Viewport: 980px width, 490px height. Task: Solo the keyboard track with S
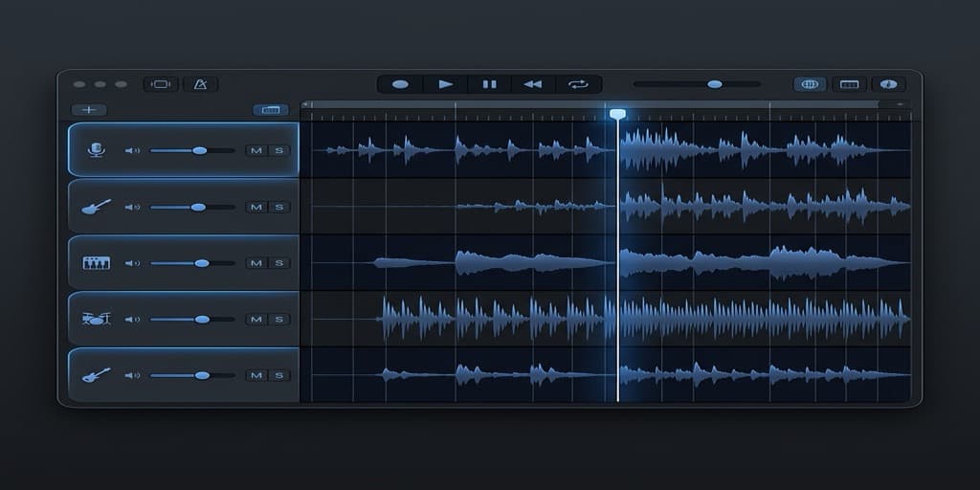pos(278,263)
